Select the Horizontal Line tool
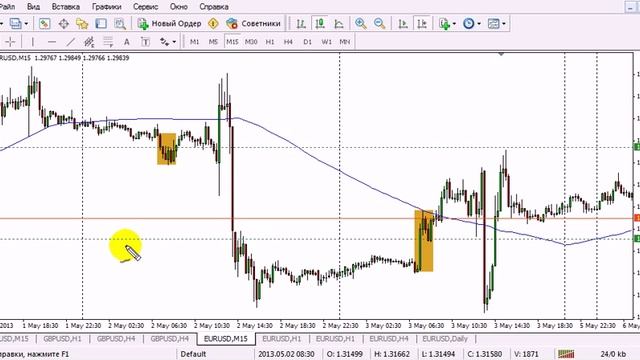640x360 pixels. click(x=51, y=42)
